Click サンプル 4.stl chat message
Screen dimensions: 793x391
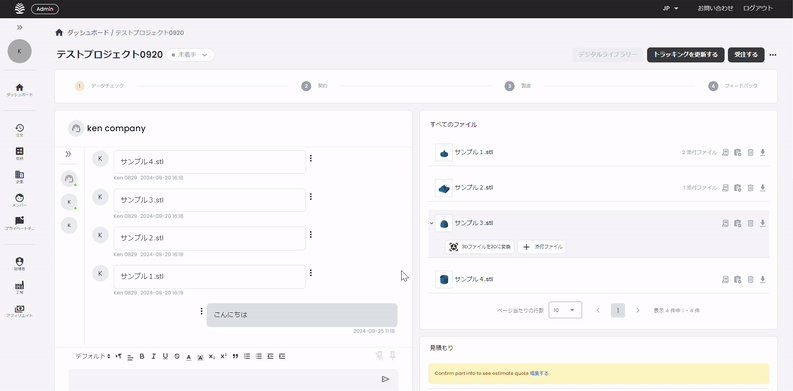[x=209, y=162]
